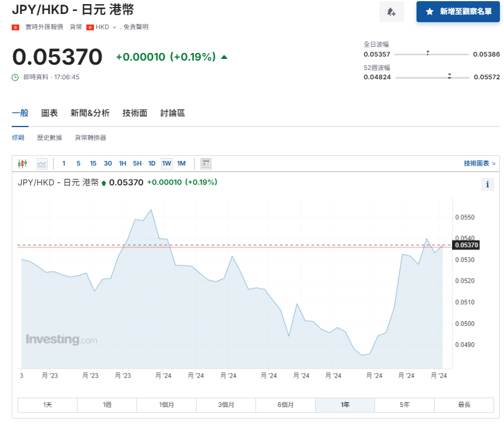This screenshot has height=425, width=504.
Task: Open the 歷史數據 sub-navigation link
Action: pos(50,138)
